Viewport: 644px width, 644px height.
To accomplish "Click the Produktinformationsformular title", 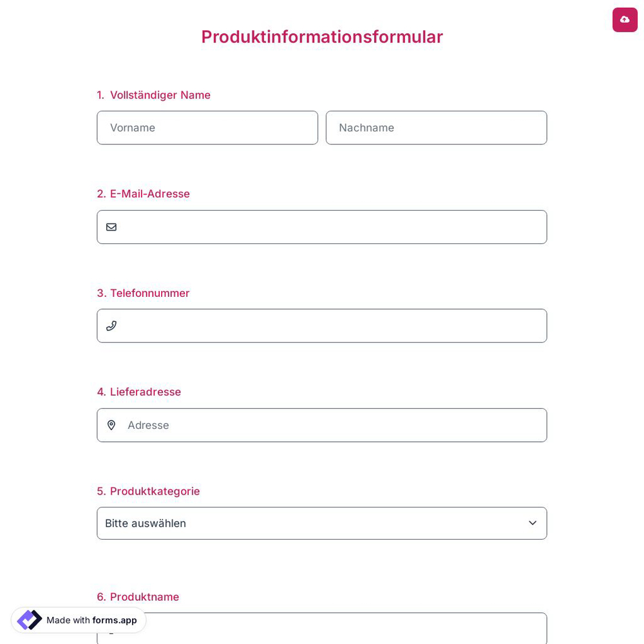I will click(322, 37).
